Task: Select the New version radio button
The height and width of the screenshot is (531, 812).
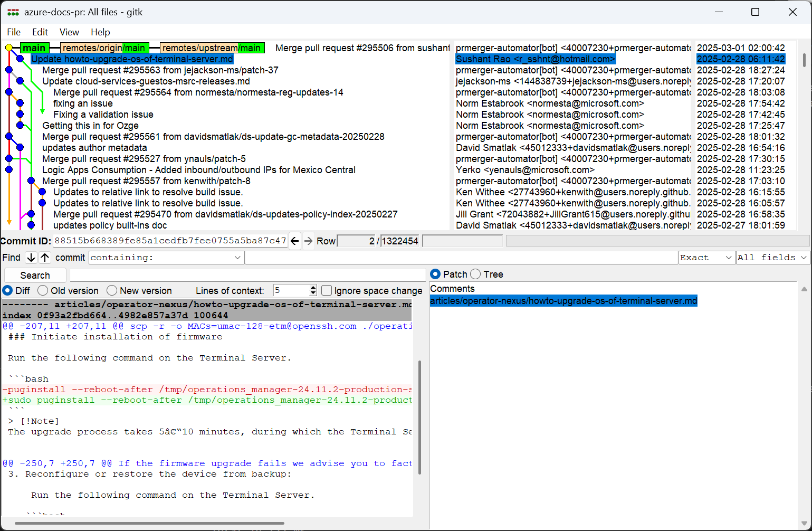Action: [112, 291]
